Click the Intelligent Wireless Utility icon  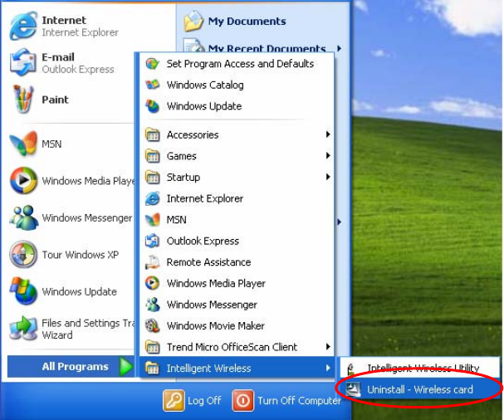point(351,369)
